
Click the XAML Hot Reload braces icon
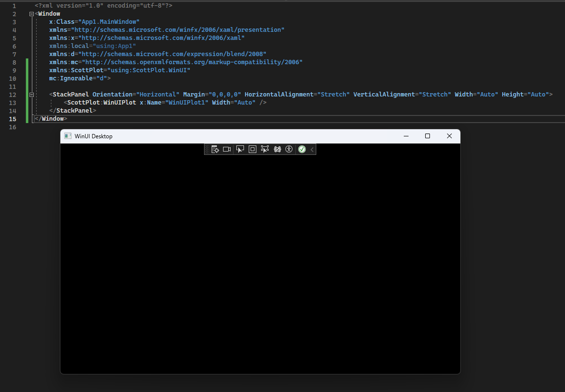coord(277,149)
